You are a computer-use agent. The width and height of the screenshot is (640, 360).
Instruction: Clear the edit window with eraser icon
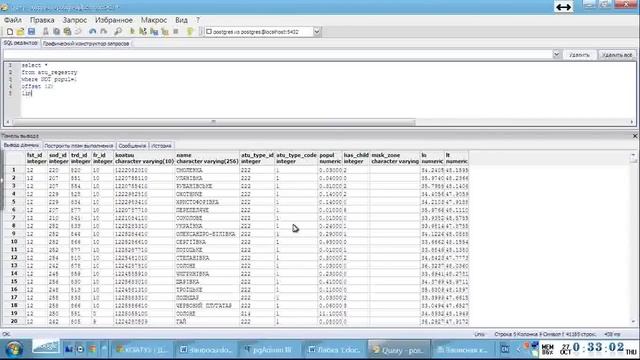pos(78,31)
